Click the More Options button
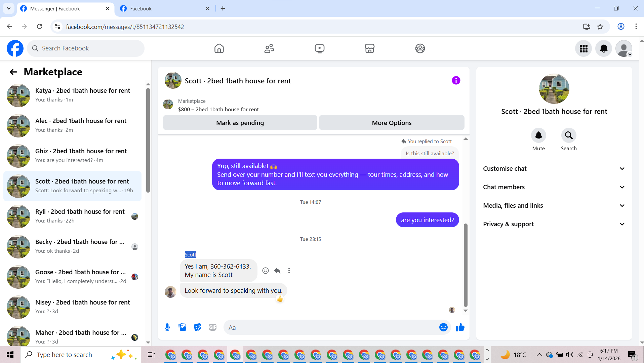The image size is (644, 363). [392, 123]
